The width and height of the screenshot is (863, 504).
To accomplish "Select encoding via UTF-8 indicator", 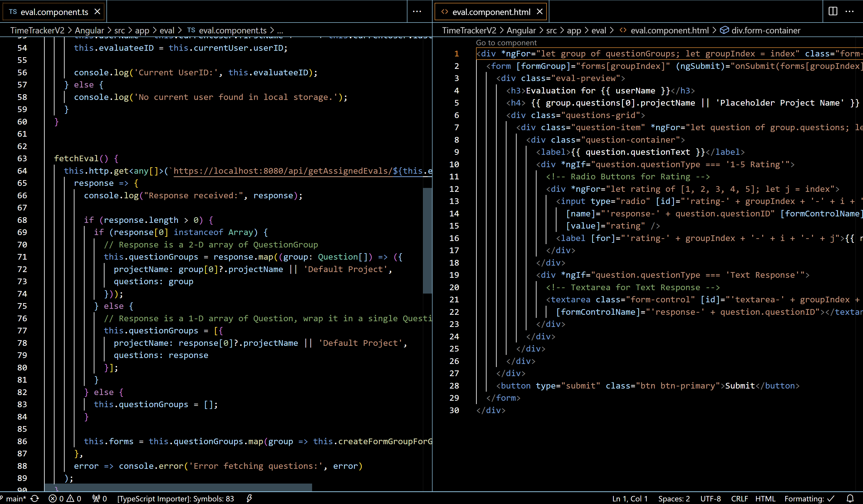I will tap(710, 499).
